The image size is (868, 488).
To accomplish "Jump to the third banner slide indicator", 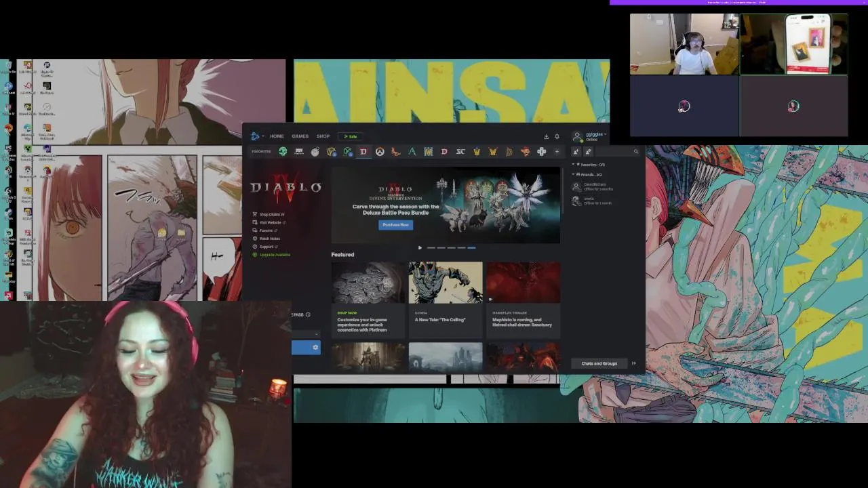I will (x=452, y=248).
